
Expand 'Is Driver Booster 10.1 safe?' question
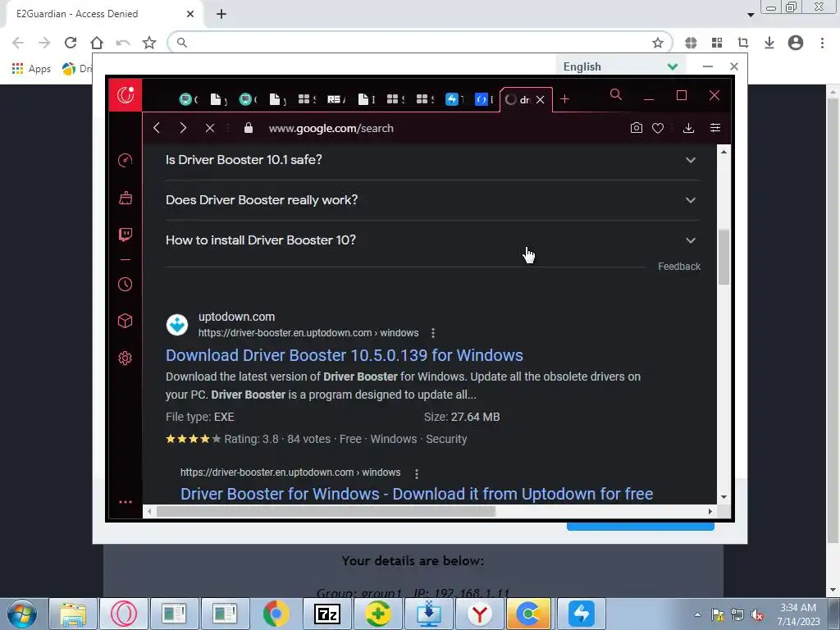point(433,160)
